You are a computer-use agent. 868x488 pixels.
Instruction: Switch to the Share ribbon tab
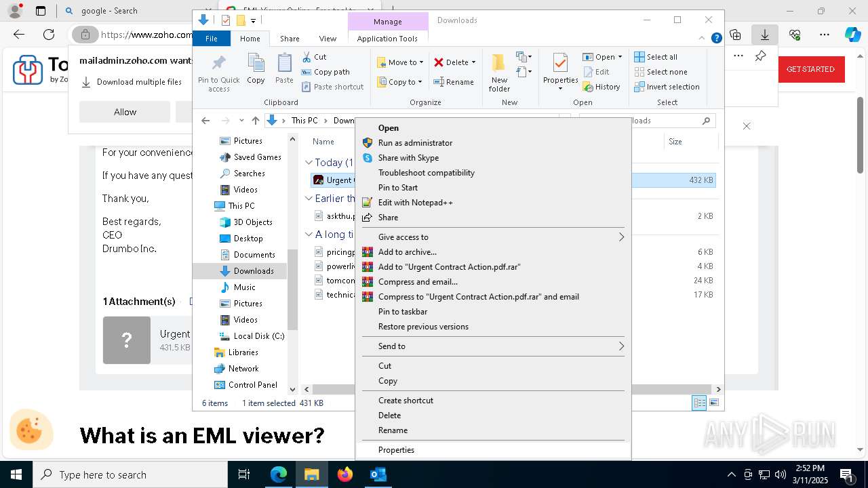(290, 39)
